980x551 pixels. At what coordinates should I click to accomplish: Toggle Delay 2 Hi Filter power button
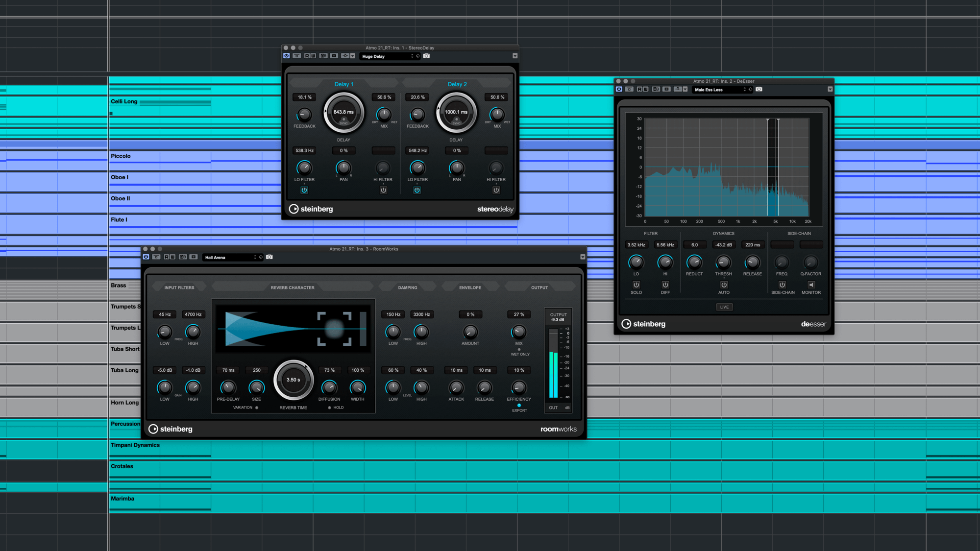496,190
